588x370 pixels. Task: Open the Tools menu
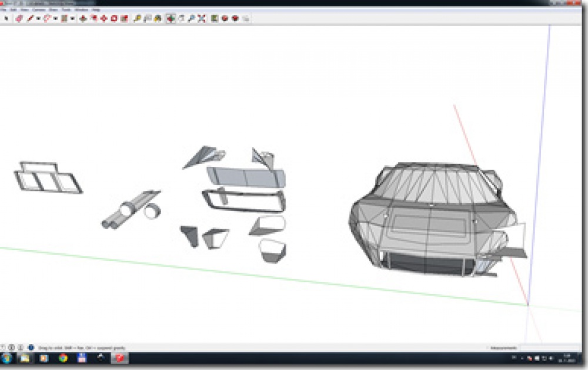click(66, 9)
